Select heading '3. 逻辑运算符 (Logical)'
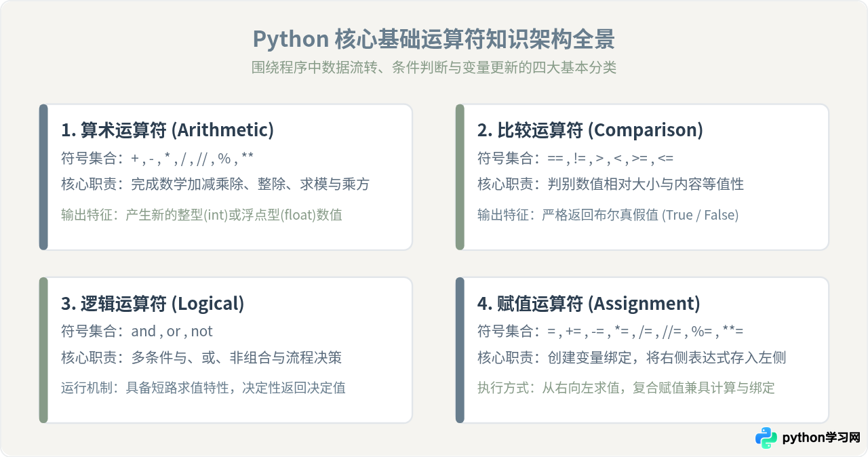This screenshot has height=457, width=868. tap(153, 303)
